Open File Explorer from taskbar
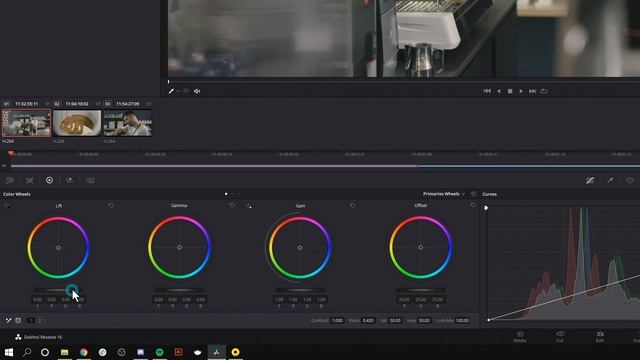 64,352
